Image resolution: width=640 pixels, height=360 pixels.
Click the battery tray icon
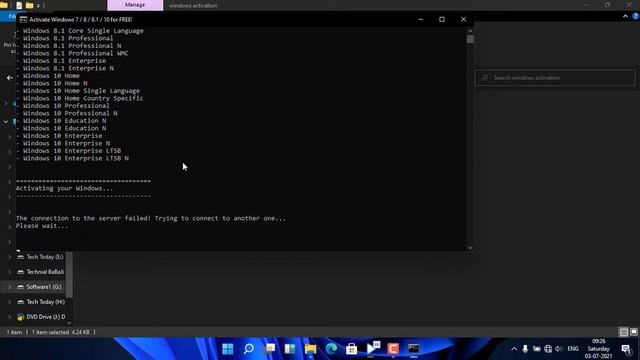tap(536, 349)
